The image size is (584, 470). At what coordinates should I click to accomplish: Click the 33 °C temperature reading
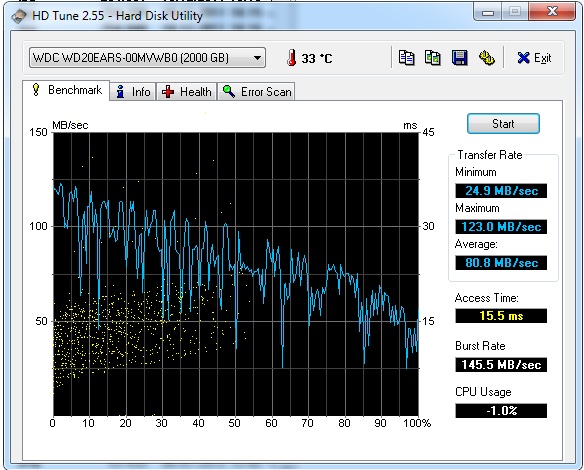coord(317,58)
